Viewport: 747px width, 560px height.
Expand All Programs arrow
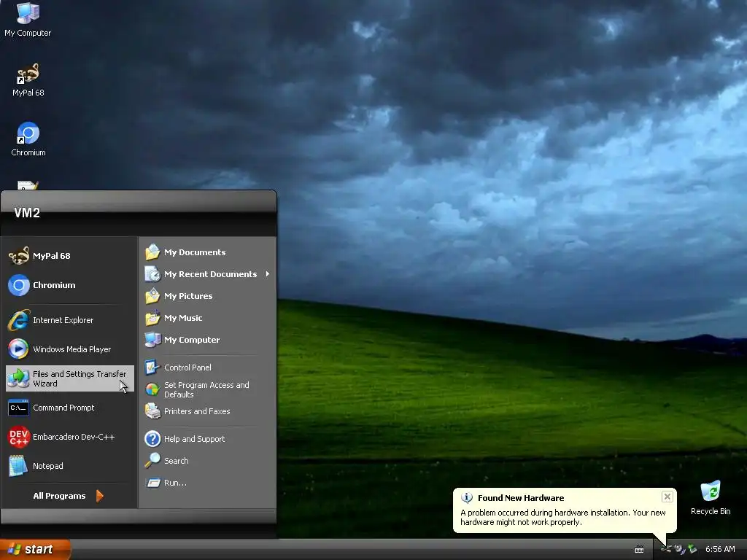99,496
